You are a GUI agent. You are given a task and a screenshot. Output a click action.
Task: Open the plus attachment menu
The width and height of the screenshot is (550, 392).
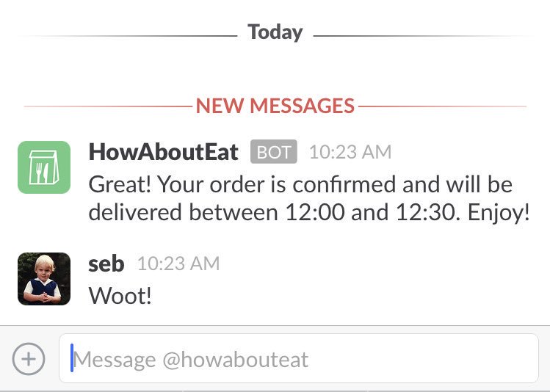(x=29, y=359)
